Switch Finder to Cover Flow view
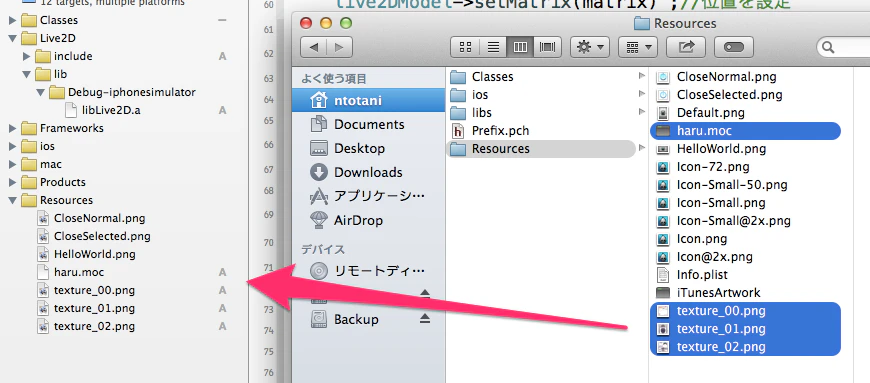This screenshot has height=383, width=870. coord(547,48)
